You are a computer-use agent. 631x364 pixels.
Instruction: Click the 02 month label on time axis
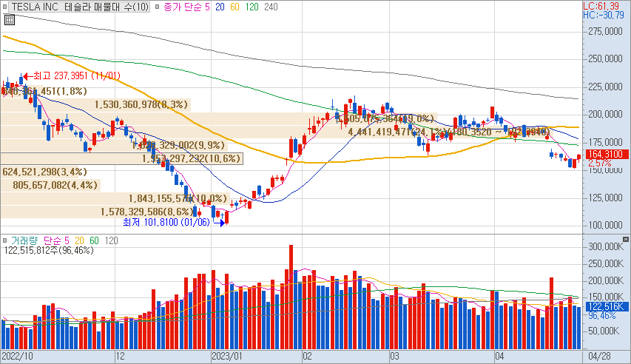[x=308, y=357]
